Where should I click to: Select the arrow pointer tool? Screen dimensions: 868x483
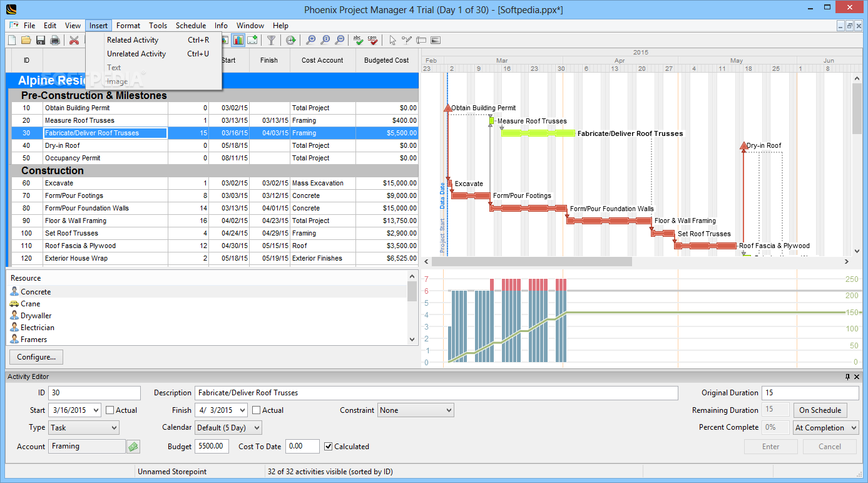coord(392,40)
